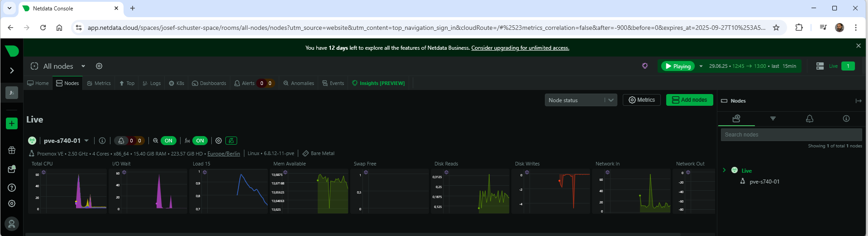This screenshot has height=236, width=868.
Task: Open the filter tab in Nodes panel
Action: click(773, 118)
